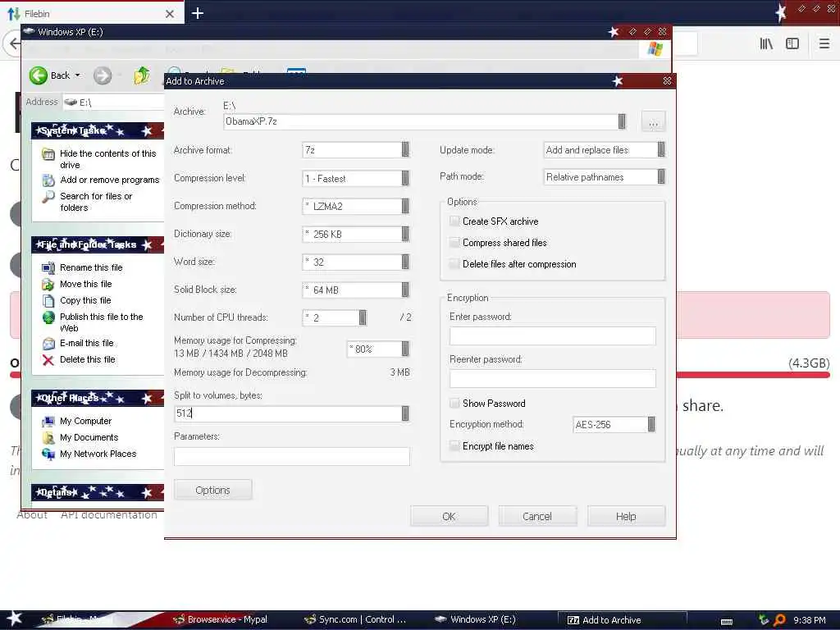Open the Compression method dropdown
Screen dimensions: 840x630
click(x=405, y=206)
